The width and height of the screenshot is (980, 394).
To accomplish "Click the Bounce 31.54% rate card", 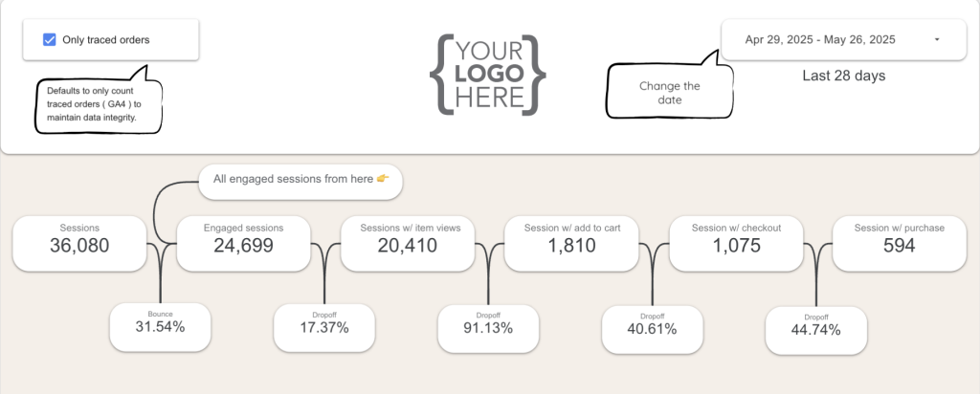I will [160, 326].
